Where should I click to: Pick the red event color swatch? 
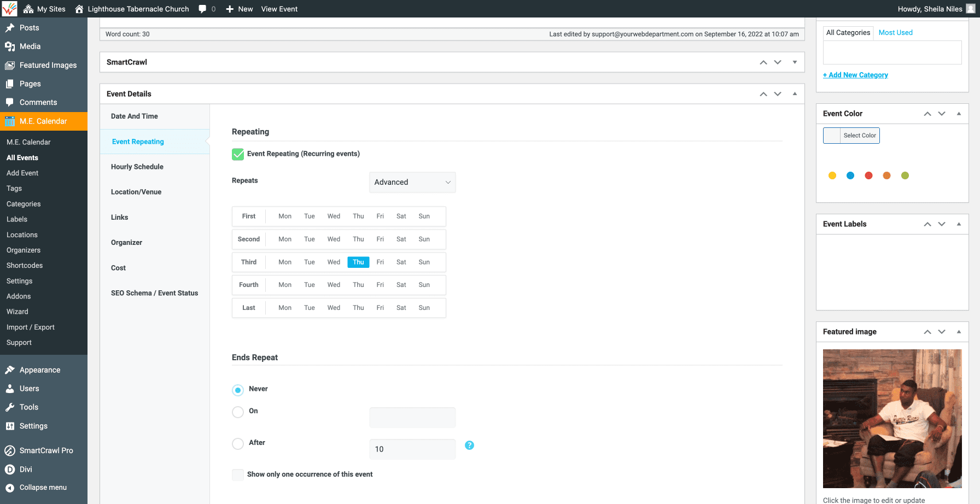[x=868, y=175]
